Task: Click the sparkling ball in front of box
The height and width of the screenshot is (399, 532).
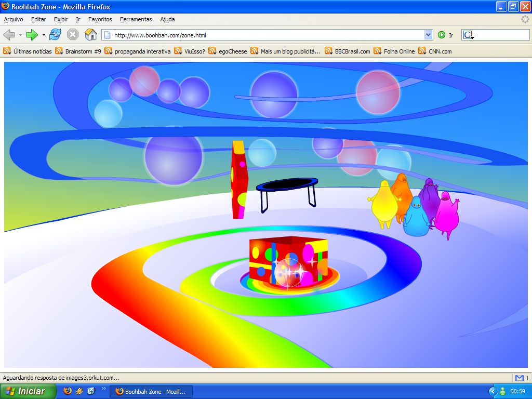Action: (288, 272)
